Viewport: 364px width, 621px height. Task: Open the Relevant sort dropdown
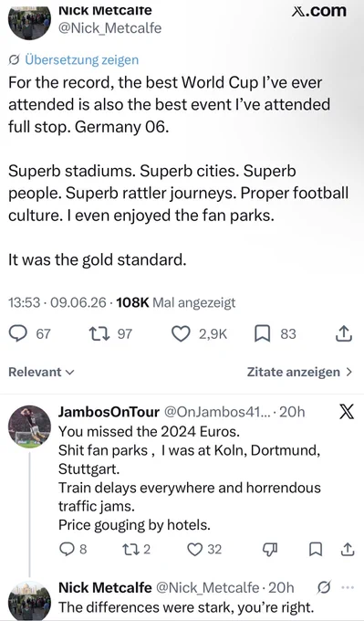pos(42,372)
